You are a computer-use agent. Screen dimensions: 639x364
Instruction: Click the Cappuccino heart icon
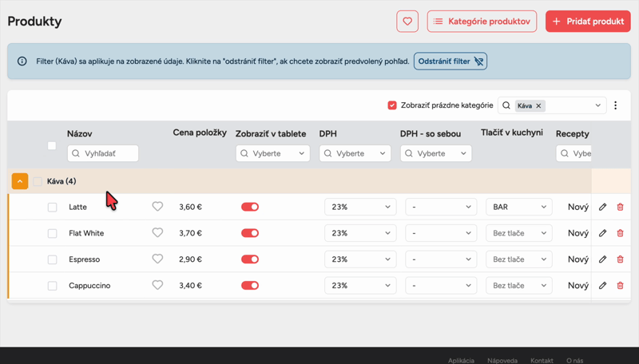(157, 285)
